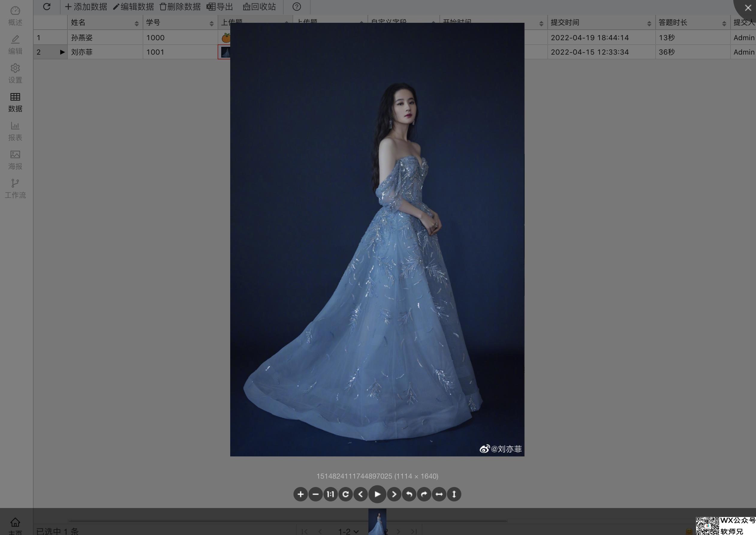Click the row 2 indicator arrow
The width and height of the screenshot is (756, 535).
[x=62, y=52]
